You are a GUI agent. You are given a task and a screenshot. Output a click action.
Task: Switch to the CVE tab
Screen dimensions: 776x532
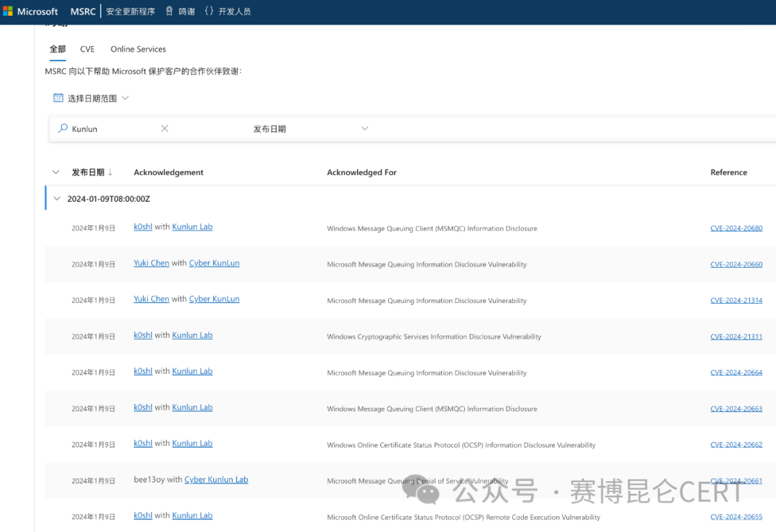pyautogui.click(x=87, y=49)
